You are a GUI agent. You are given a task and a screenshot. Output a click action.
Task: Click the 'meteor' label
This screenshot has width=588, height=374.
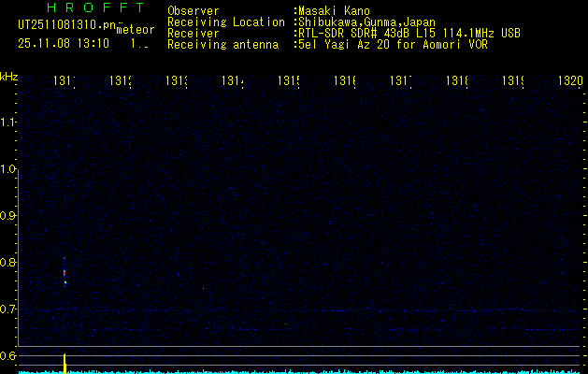135,30
